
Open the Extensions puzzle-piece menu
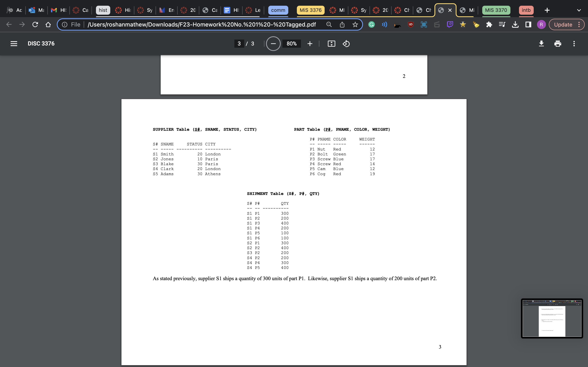point(489,24)
